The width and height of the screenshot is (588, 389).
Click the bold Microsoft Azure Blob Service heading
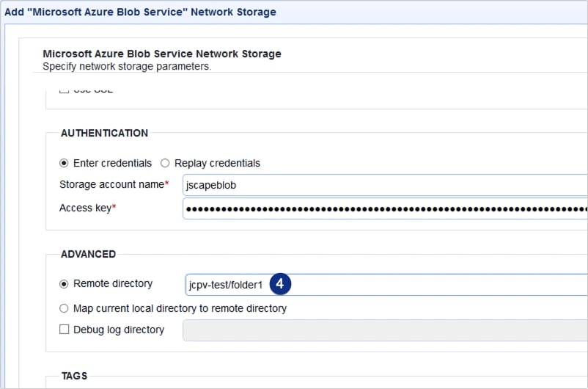pos(162,54)
